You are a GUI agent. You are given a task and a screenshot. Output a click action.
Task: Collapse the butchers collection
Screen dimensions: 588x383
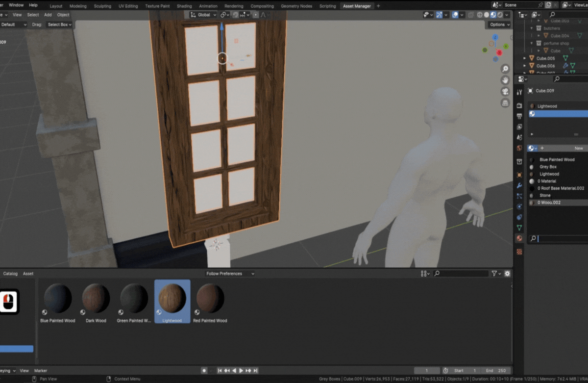pyautogui.click(x=532, y=28)
